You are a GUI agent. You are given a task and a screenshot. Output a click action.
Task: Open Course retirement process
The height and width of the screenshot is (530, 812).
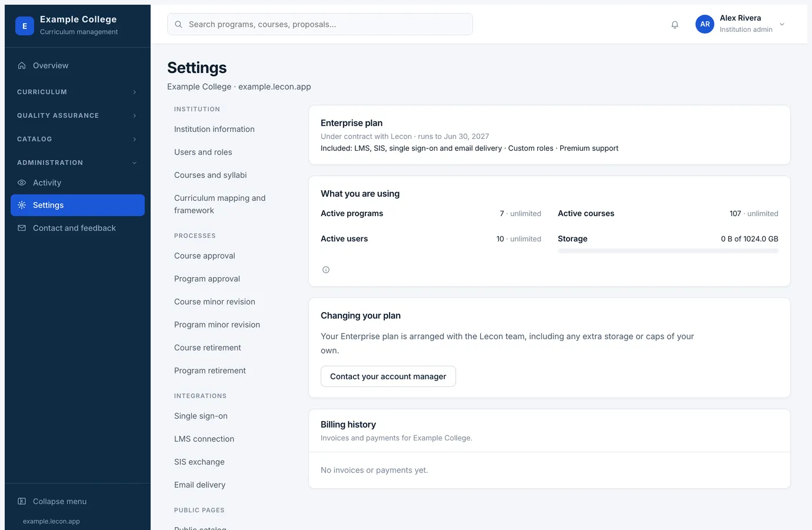click(208, 347)
